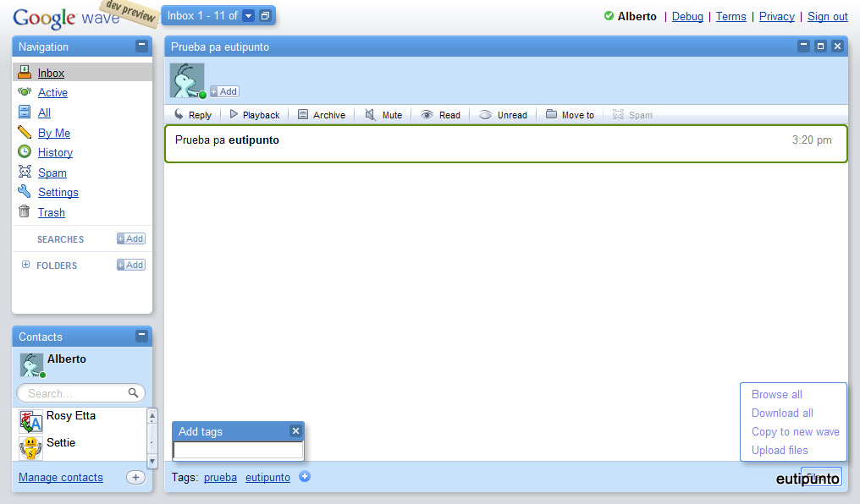Open the Inbox dropdown arrow in header
860x504 pixels.
tap(249, 16)
